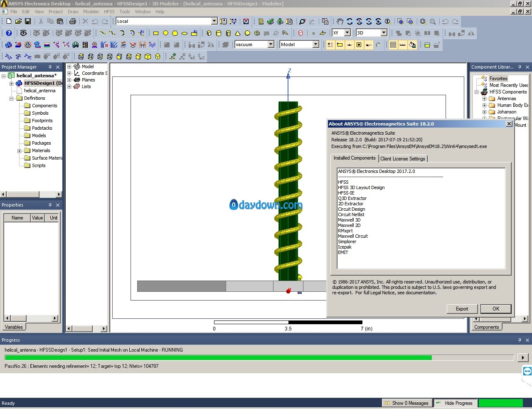Click the Draw Point icon

(x=313, y=33)
